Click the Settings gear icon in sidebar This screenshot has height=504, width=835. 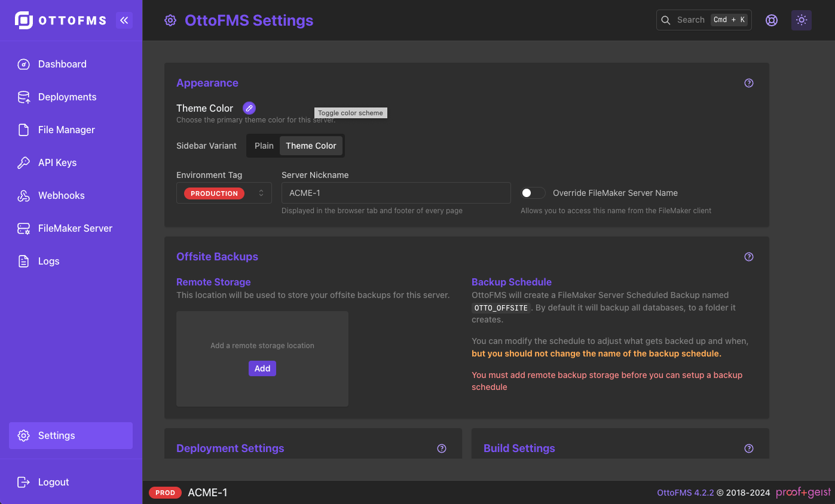pyautogui.click(x=24, y=436)
